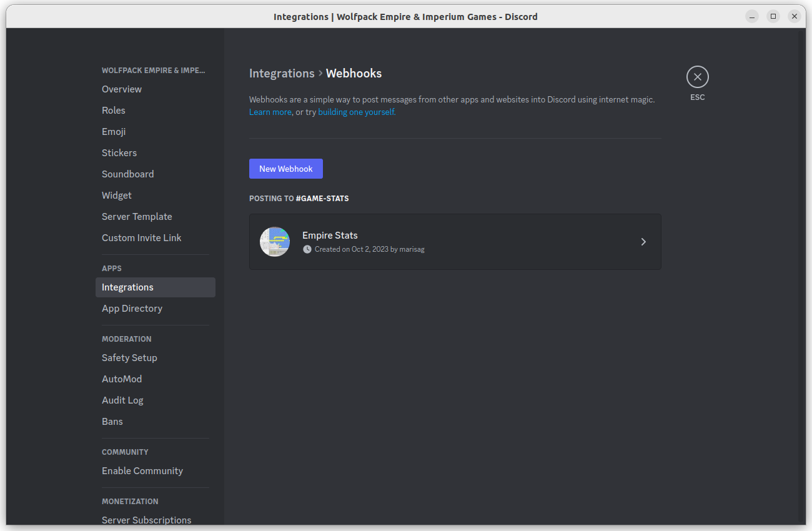Click the Webhooks breadcrumb heading

(x=354, y=73)
